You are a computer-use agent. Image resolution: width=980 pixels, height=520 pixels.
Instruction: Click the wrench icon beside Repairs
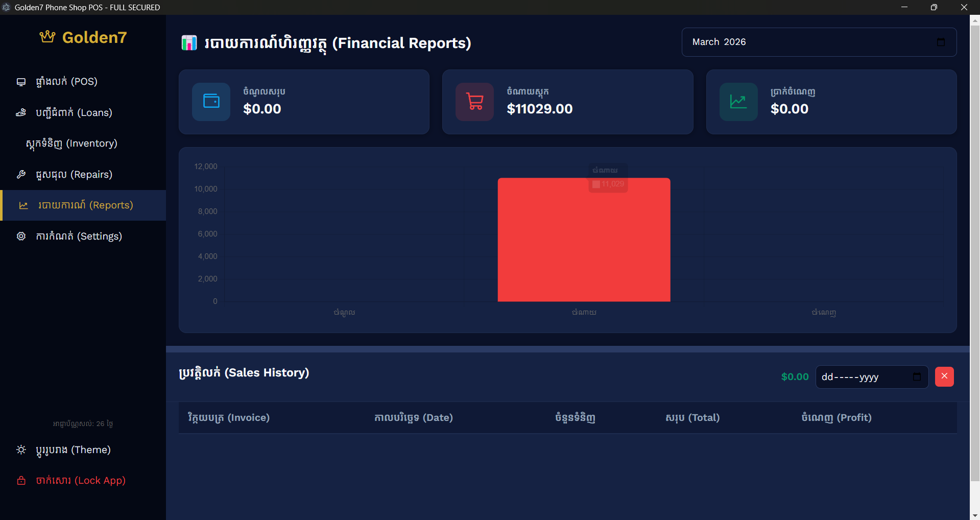pyautogui.click(x=21, y=175)
